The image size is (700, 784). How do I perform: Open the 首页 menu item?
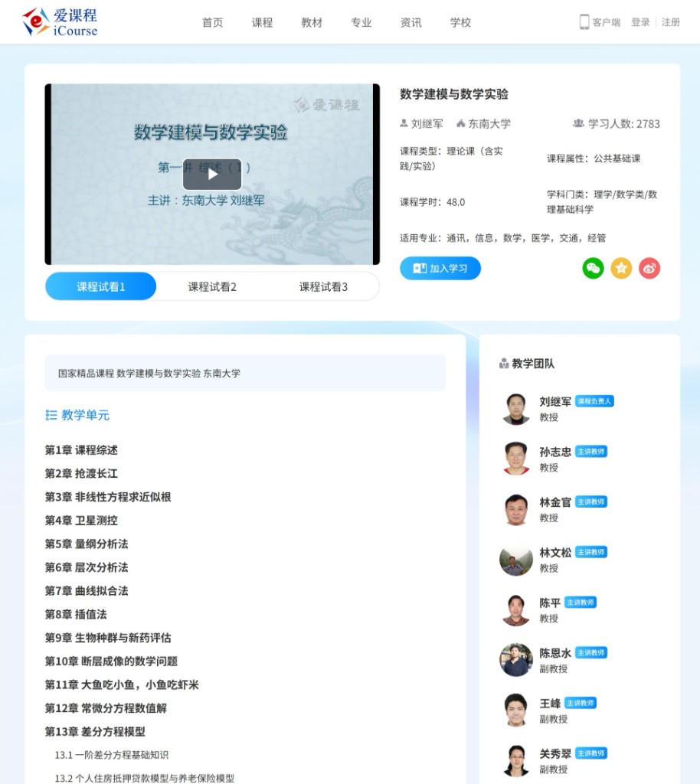coord(212,22)
